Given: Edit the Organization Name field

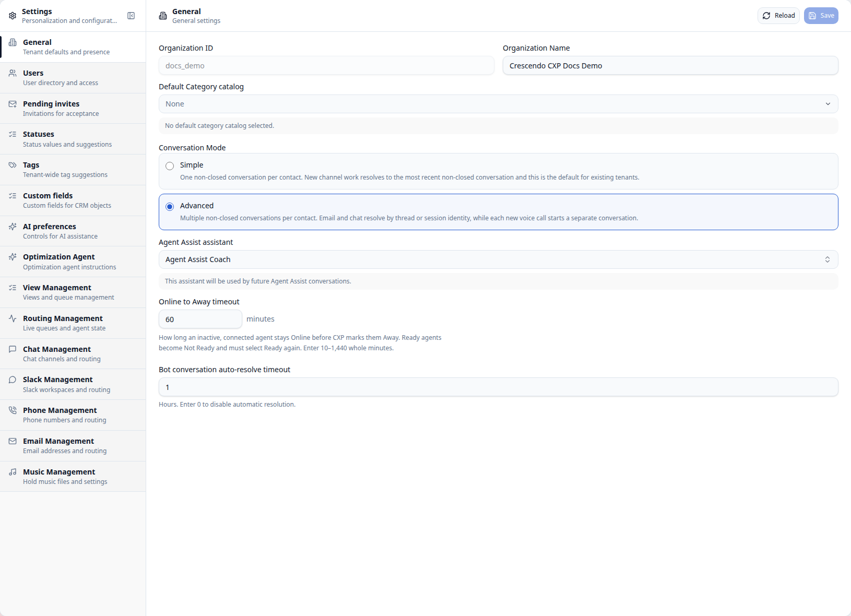Looking at the screenshot, I should pyautogui.click(x=670, y=66).
